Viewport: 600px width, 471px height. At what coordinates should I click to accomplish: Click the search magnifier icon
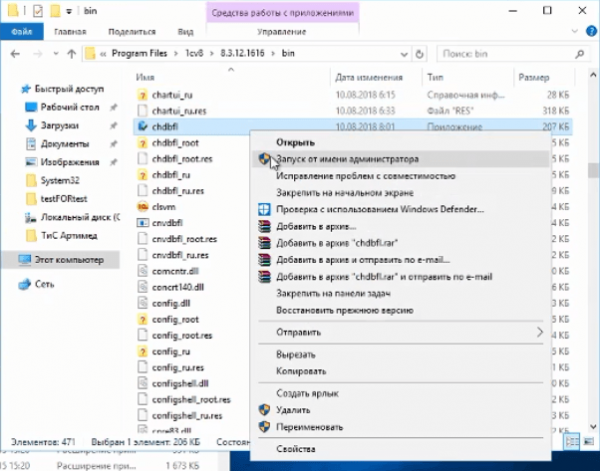pyautogui.click(x=580, y=54)
